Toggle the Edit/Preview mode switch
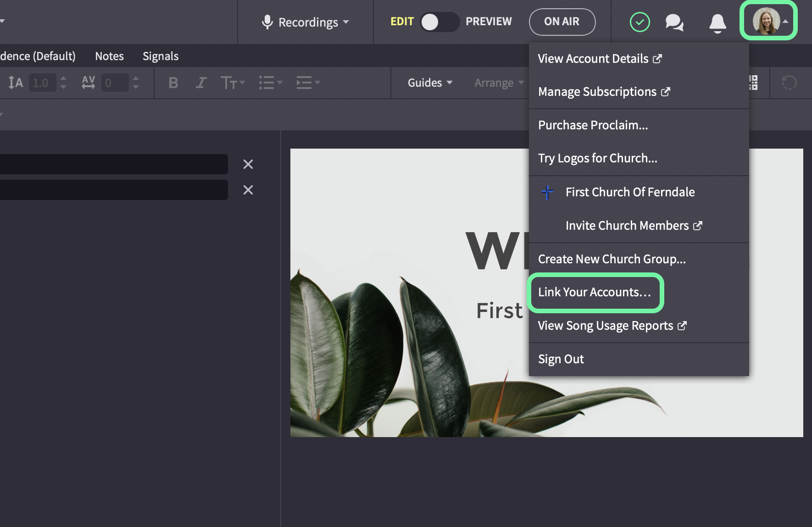812x527 pixels. click(x=439, y=22)
